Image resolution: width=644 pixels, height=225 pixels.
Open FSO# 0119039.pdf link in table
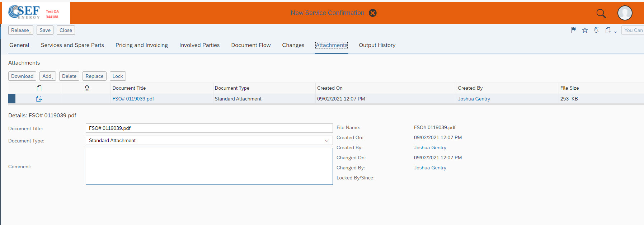point(133,99)
